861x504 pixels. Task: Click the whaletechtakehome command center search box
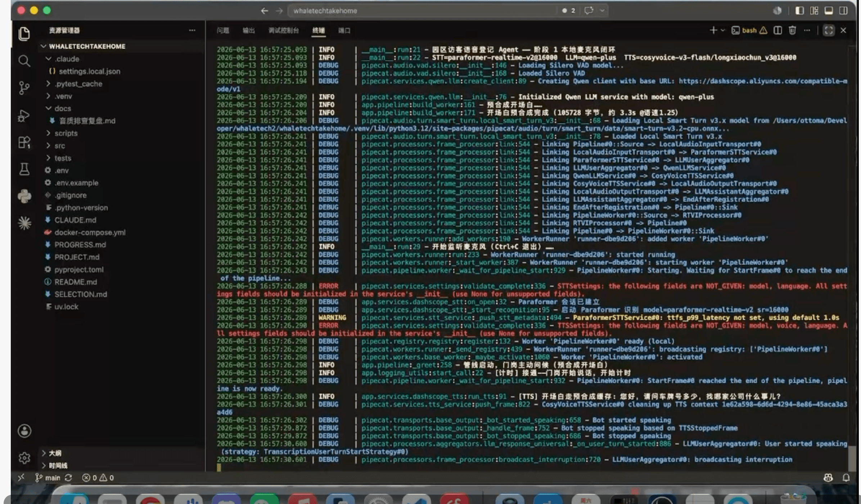[422, 11]
